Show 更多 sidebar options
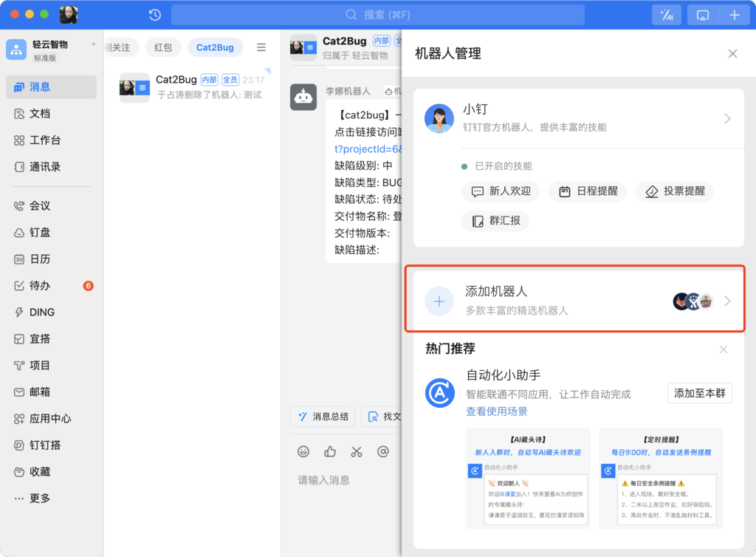 pyautogui.click(x=51, y=498)
